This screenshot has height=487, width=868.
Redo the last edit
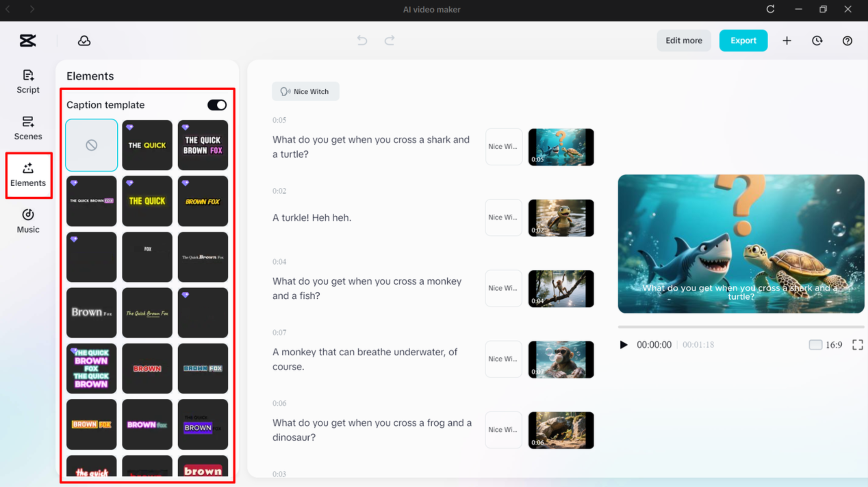tap(389, 40)
